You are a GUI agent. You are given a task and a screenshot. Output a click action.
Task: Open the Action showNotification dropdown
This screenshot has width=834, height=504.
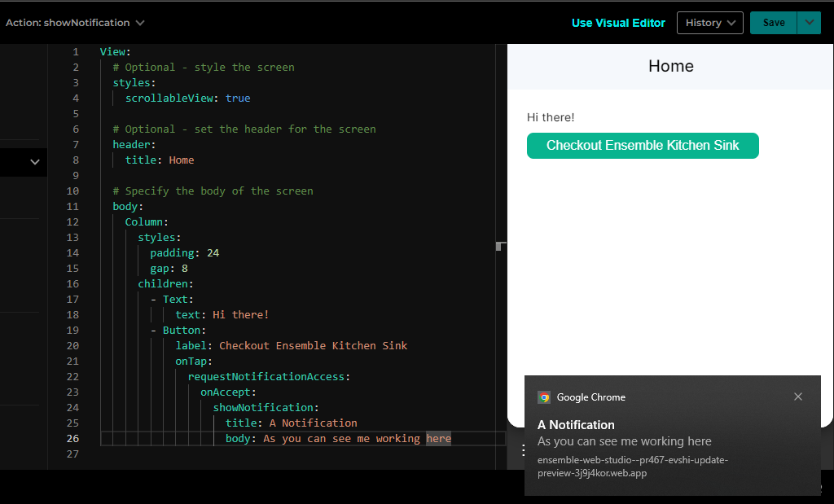pos(75,23)
